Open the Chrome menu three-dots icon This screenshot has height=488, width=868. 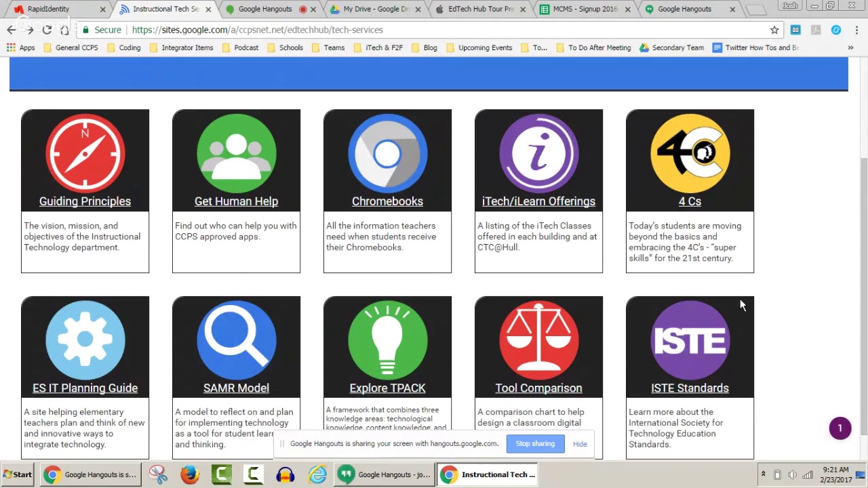click(x=856, y=30)
